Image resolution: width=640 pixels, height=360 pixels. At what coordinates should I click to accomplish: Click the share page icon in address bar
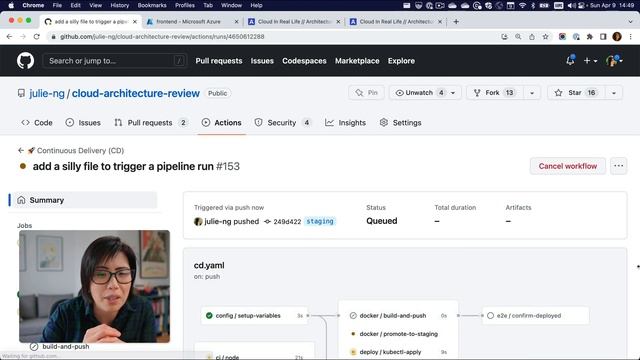click(531, 37)
